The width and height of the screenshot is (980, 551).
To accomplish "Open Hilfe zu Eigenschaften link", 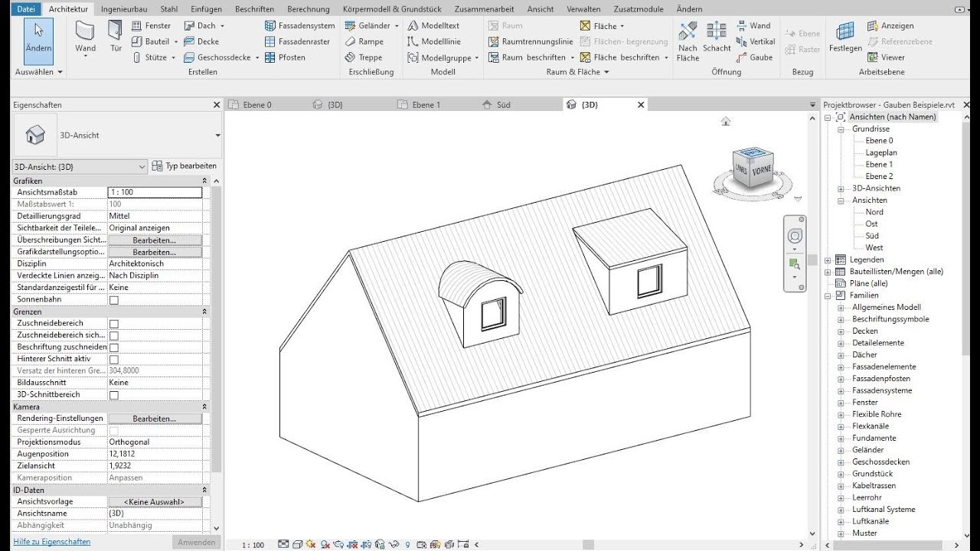I will pos(52,542).
